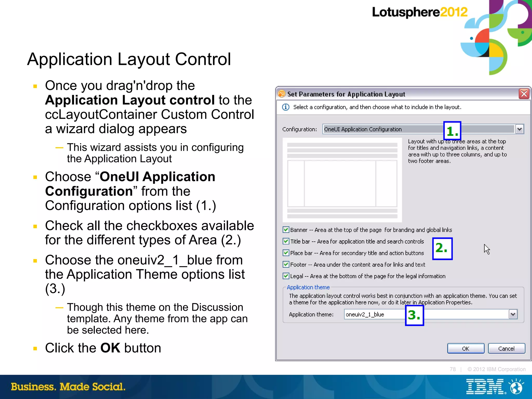Screen dimensions: 532x399
Task: Click 'Business. Made Social.' footer text
Action: (68, 387)
